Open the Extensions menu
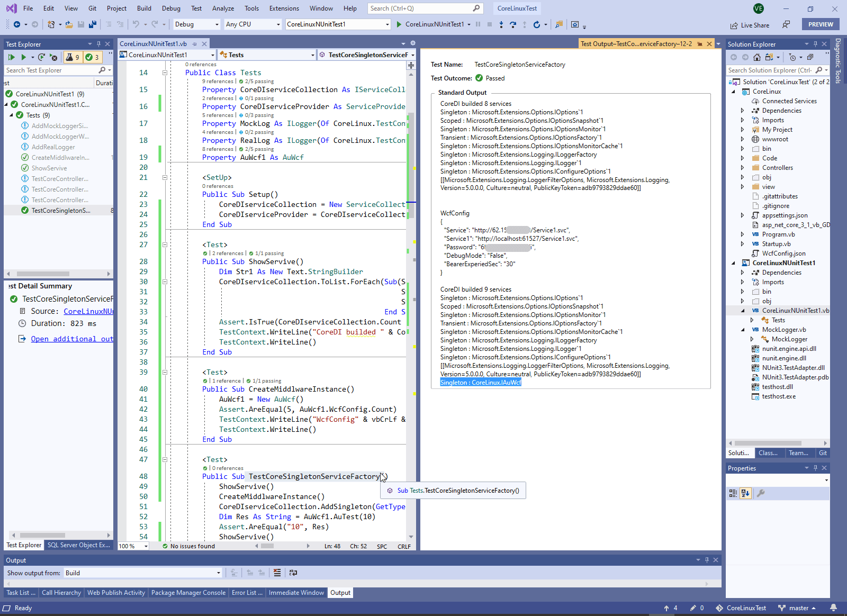 click(x=284, y=8)
